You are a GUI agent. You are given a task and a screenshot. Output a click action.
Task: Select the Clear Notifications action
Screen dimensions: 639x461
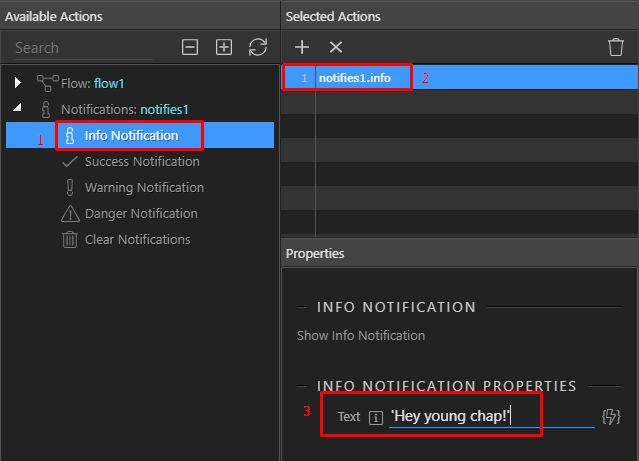point(140,240)
